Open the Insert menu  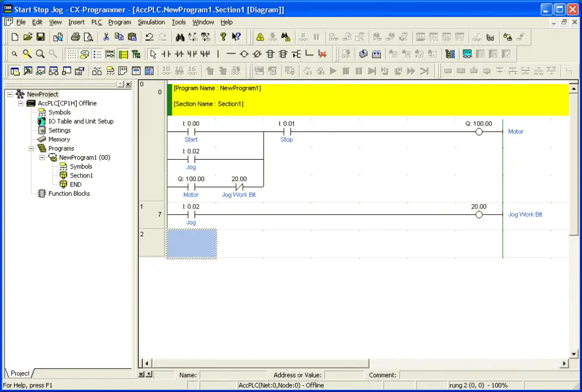tap(77, 22)
